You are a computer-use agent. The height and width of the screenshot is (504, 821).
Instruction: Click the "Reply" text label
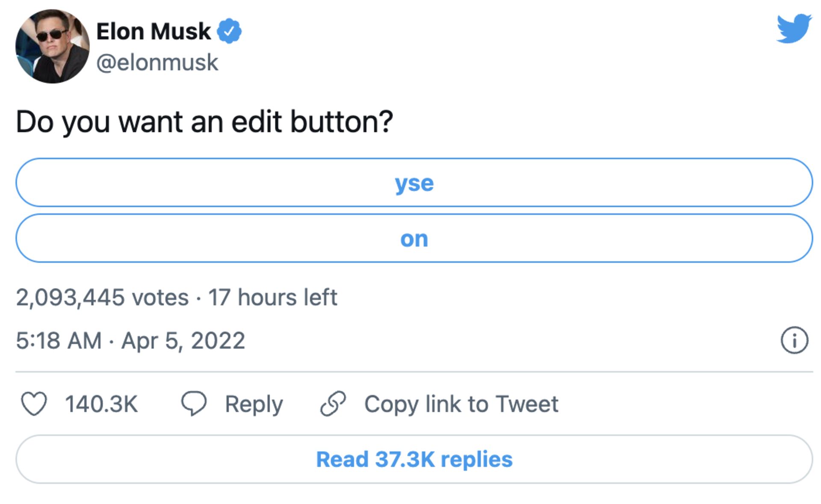(x=254, y=404)
